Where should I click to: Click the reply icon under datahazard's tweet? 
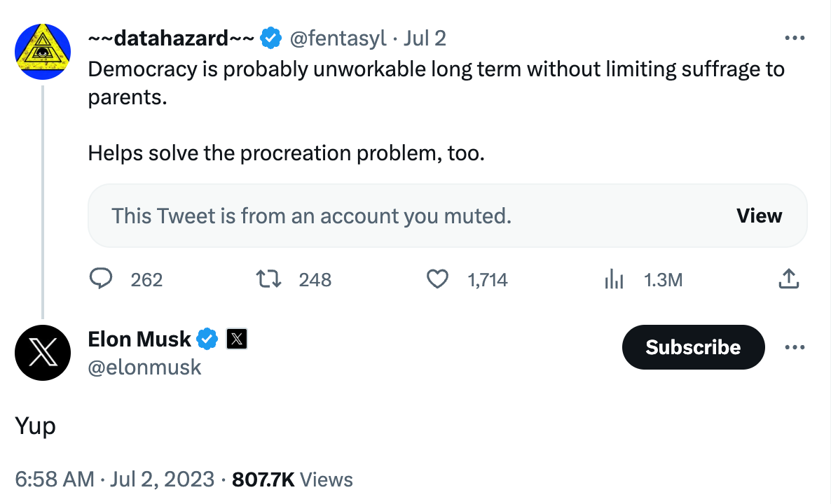102,279
